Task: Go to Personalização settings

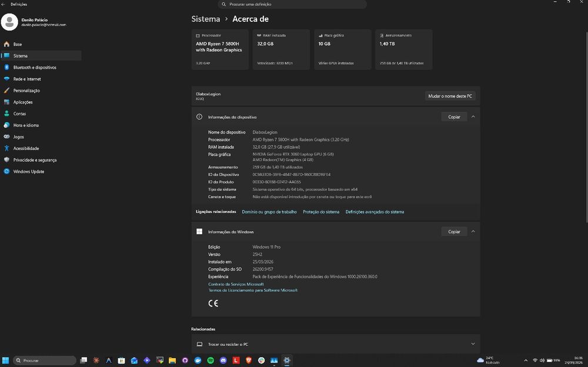Action: (x=41, y=91)
